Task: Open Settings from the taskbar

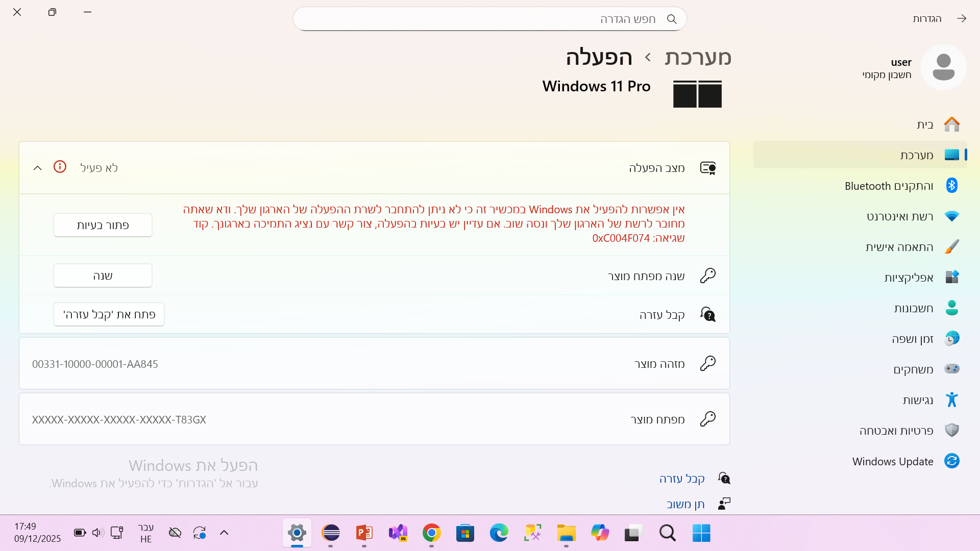Action: [297, 533]
